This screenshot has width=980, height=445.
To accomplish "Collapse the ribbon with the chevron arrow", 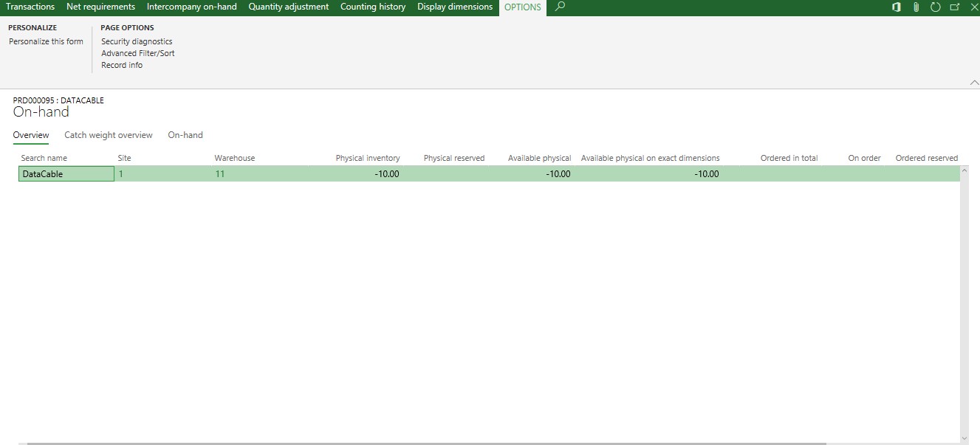I will [x=973, y=83].
